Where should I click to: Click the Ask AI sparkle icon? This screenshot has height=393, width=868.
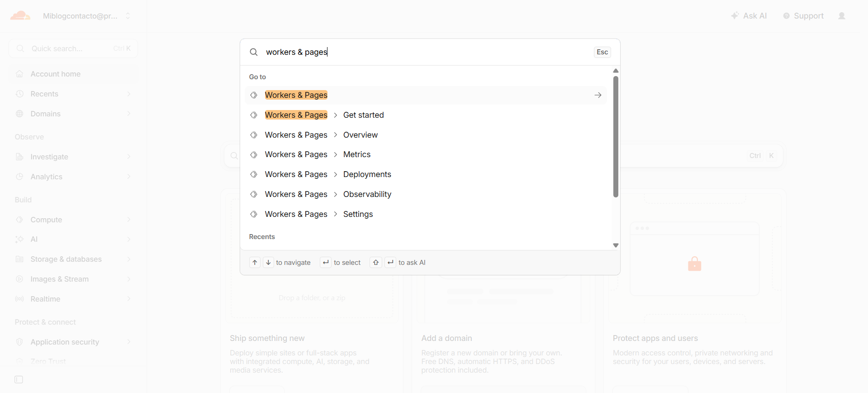[735, 16]
